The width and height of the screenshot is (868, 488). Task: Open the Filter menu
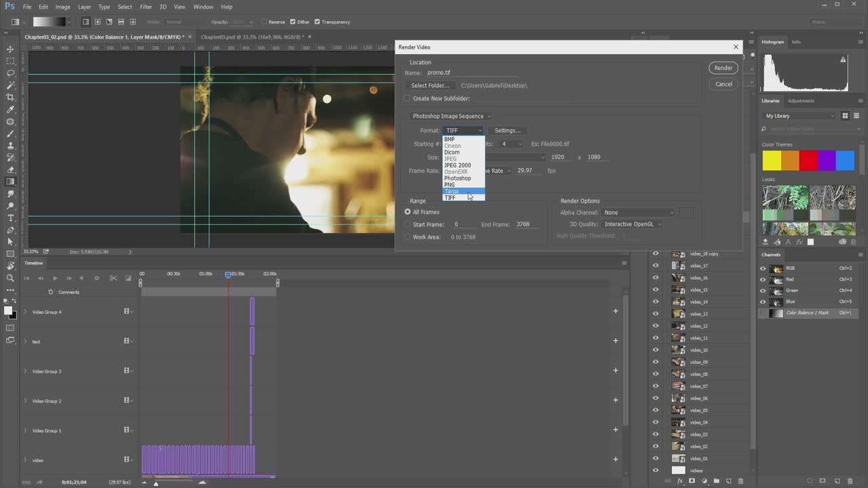pos(146,7)
